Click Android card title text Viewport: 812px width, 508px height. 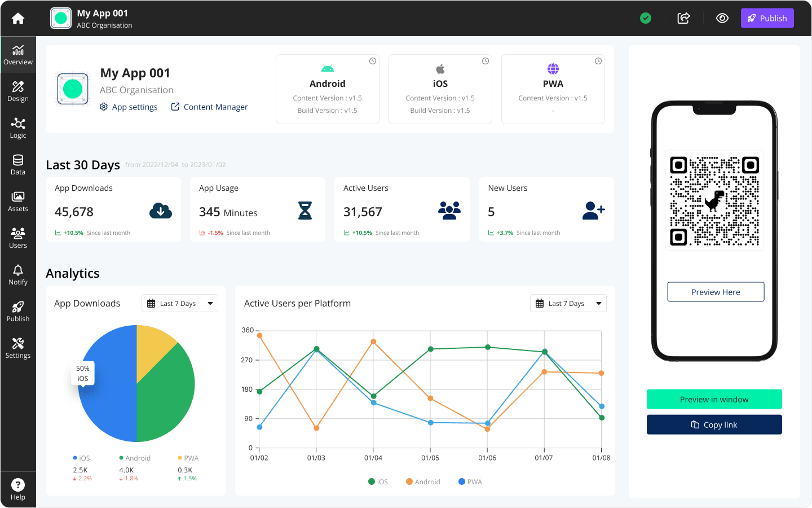pyautogui.click(x=328, y=84)
